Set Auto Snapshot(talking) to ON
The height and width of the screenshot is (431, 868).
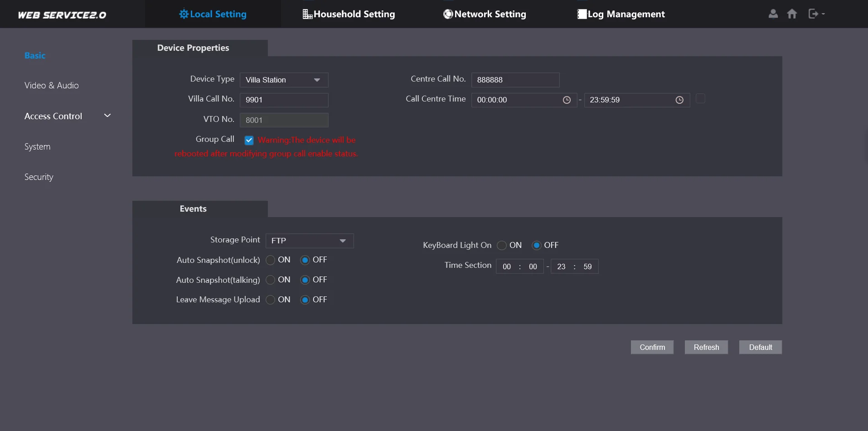(270, 280)
